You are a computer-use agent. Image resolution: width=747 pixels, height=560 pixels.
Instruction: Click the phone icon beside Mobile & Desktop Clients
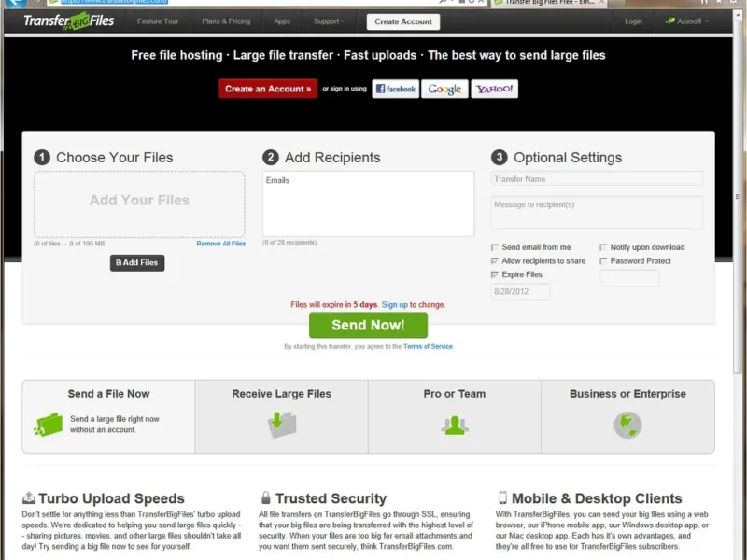[x=502, y=497]
